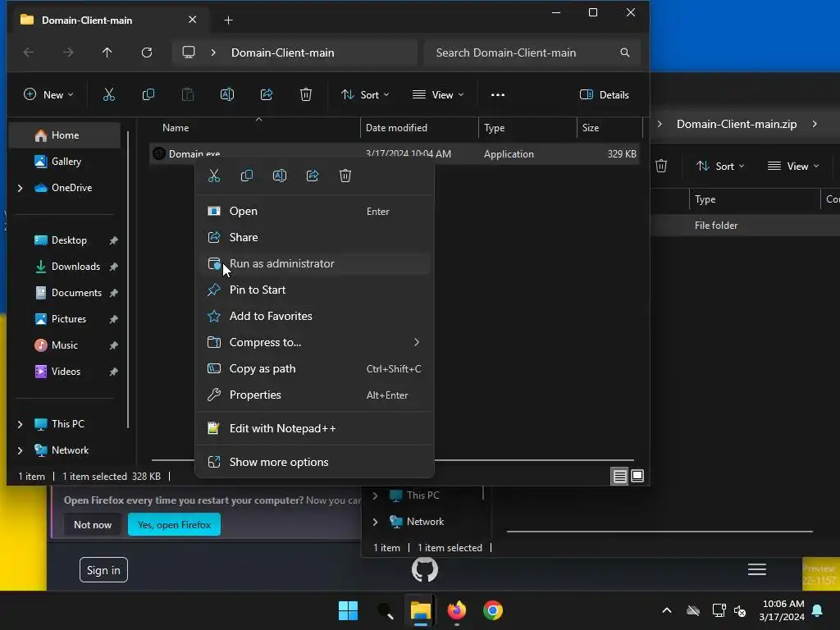Select Show more options

click(314, 462)
